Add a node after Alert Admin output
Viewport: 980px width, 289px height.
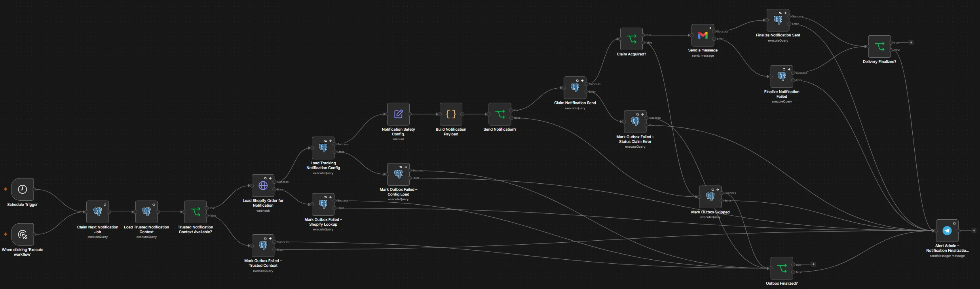click(974, 230)
